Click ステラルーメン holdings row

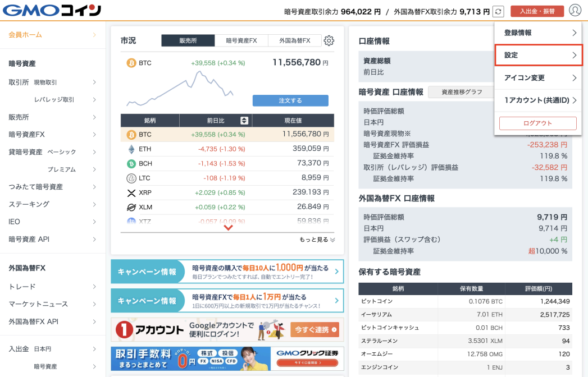pyautogui.click(x=466, y=341)
